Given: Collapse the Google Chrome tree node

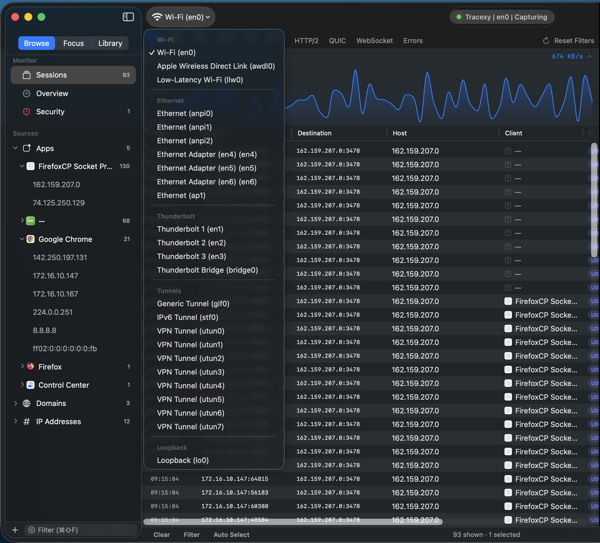Looking at the screenshot, I should tap(22, 239).
